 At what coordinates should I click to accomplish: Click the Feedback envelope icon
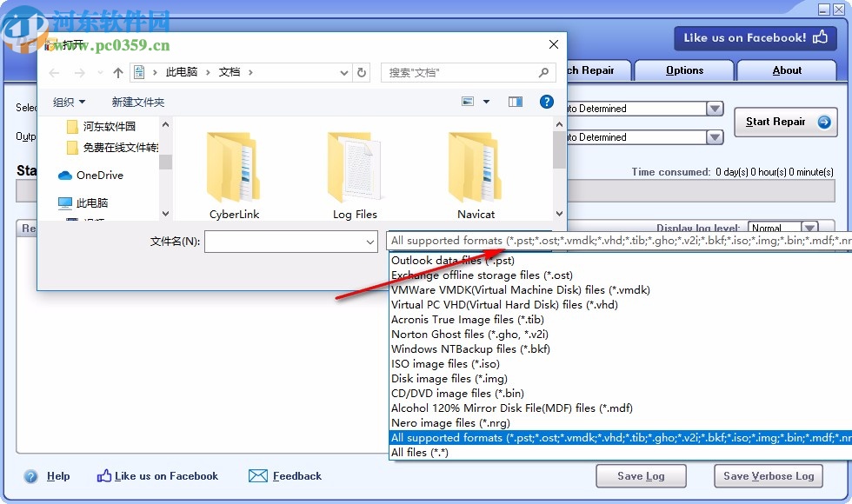click(257, 476)
